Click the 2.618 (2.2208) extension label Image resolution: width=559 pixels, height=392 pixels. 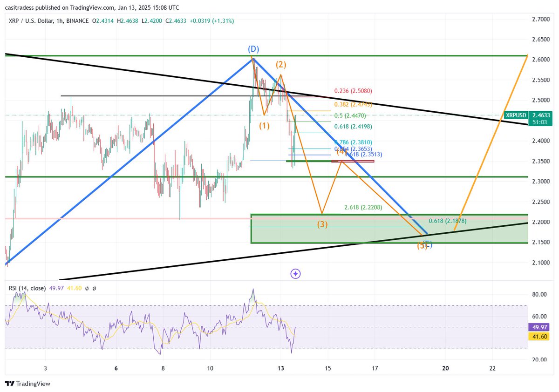coord(363,207)
